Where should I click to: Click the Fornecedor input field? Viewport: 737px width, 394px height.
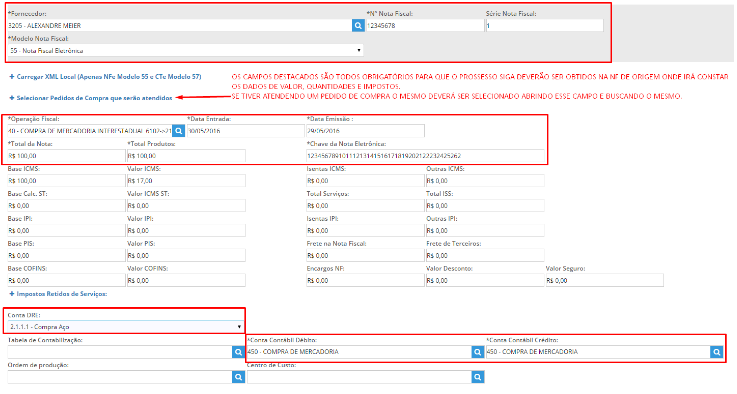tap(180, 25)
